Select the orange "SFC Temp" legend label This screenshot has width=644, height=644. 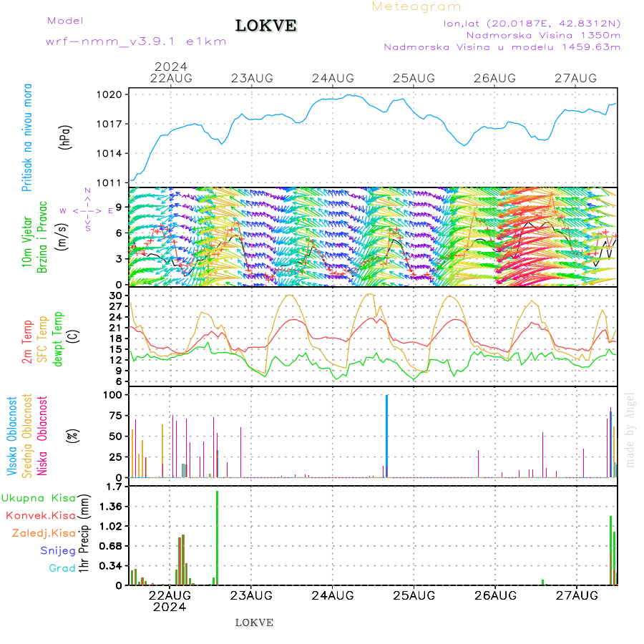click(42, 339)
